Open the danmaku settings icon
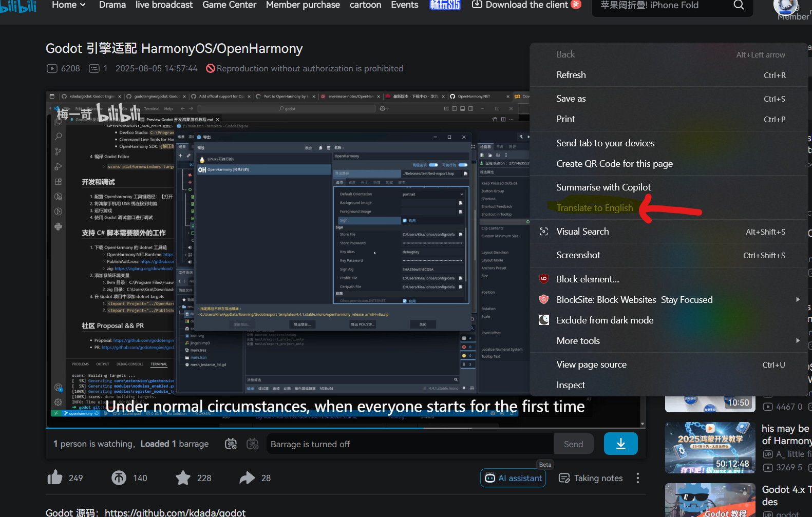The height and width of the screenshot is (517, 812). 253,444
